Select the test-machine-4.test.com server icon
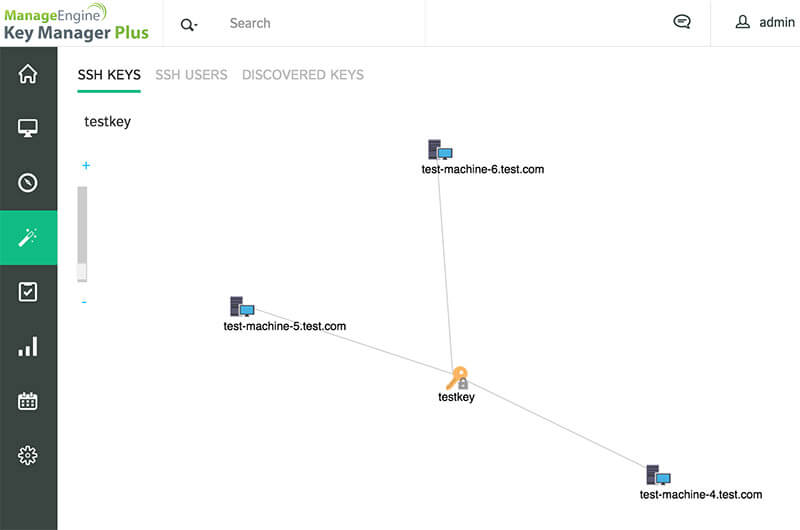Screen dimensions: 800x530 point(659,474)
